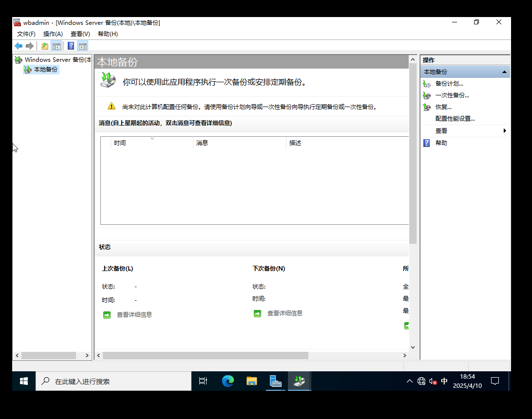Toggle the Show/Hide Console Tree toolbar icon
The height and width of the screenshot is (419, 532).
[57, 46]
